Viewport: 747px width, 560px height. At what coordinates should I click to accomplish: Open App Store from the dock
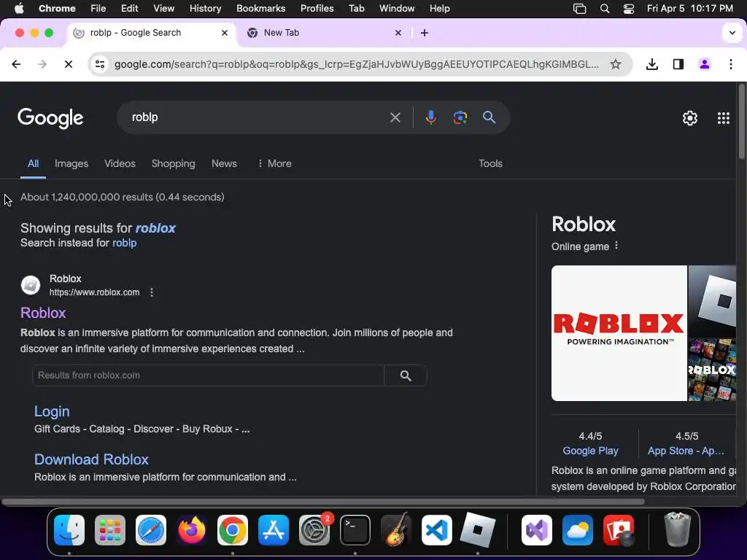274,530
